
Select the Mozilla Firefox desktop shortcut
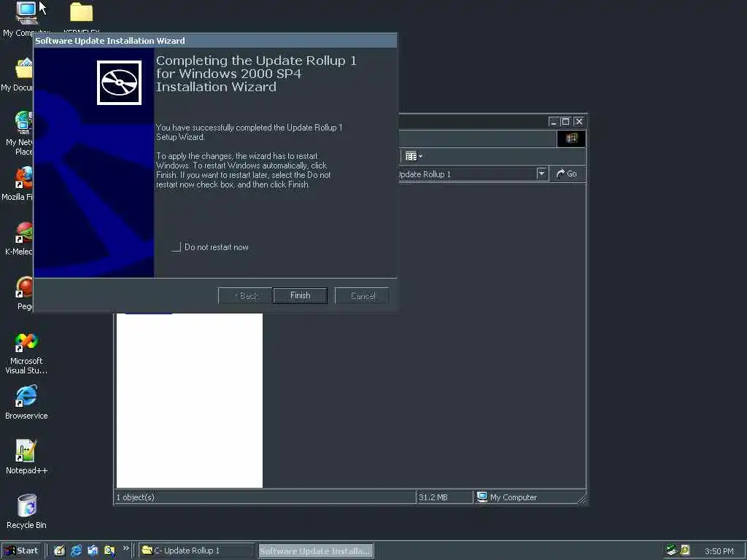pos(19,183)
